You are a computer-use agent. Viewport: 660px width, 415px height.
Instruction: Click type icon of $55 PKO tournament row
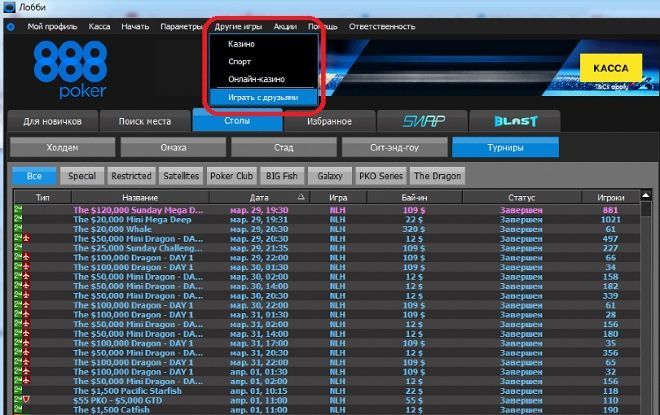18,399
